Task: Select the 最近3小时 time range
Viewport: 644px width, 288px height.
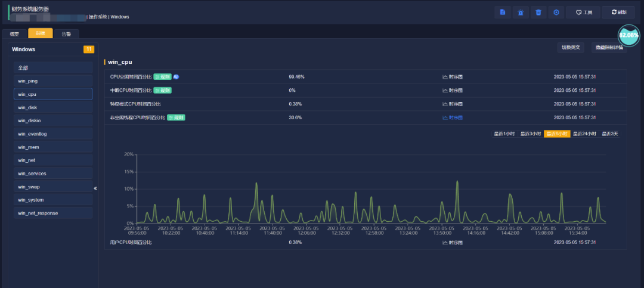Action: pos(530,134)
